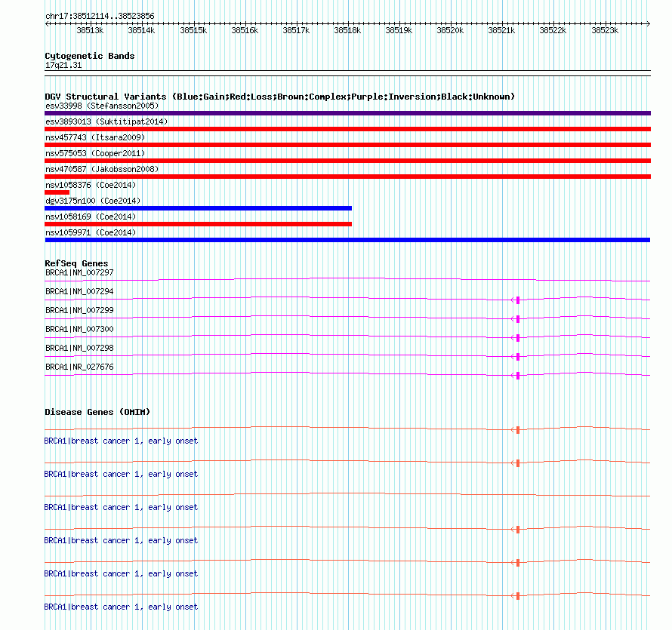The width and height of the screenshot is (672, 630).
Task: Open the BRCA1|NM_007299 transcript label
Action: coord(79,311)
